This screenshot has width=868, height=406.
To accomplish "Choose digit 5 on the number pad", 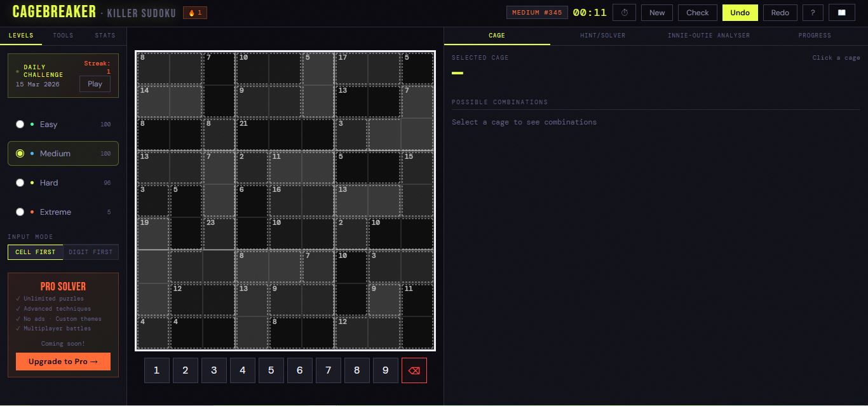I will pos(271,370).
